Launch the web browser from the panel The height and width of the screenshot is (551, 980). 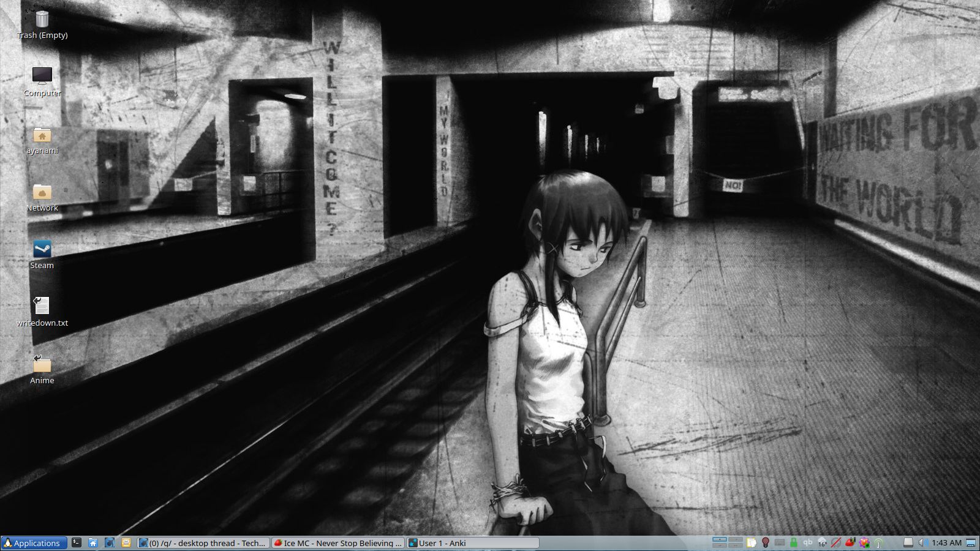tap(110, 542)
